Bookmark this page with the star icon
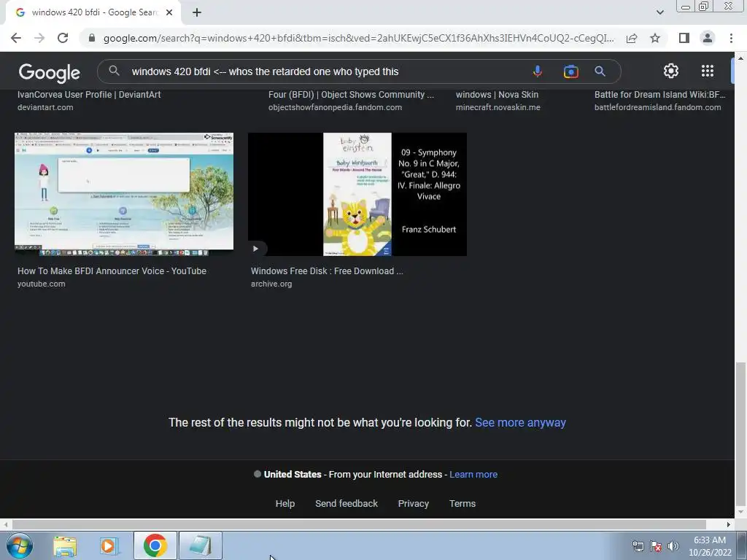Viewport: 747px width, 560px height. [x=655, y=38]
